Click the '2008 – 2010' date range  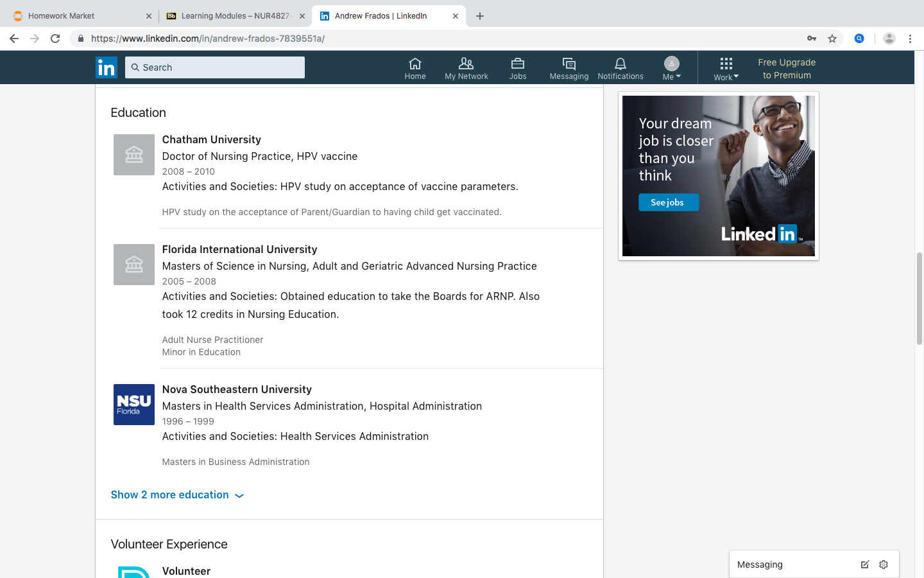click(x=189, y=171)
